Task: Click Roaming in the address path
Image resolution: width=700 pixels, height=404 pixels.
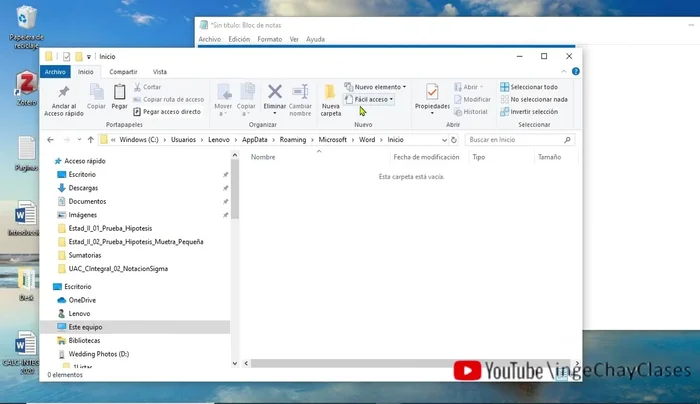Action: point(293,140)
